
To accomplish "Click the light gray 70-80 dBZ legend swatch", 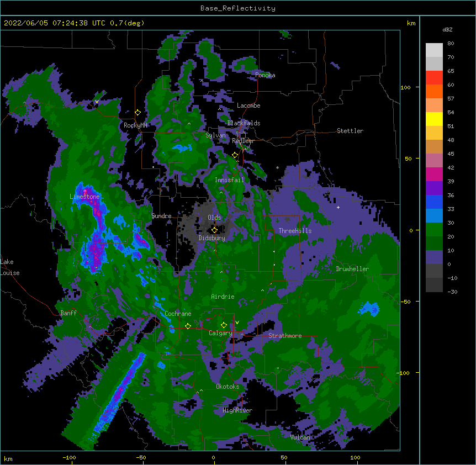I will point(434,50).
